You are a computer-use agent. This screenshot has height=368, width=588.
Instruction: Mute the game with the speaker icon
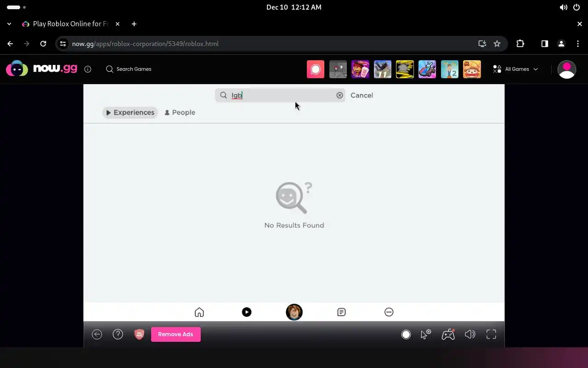pyautogui.click(x=470, y=334)
